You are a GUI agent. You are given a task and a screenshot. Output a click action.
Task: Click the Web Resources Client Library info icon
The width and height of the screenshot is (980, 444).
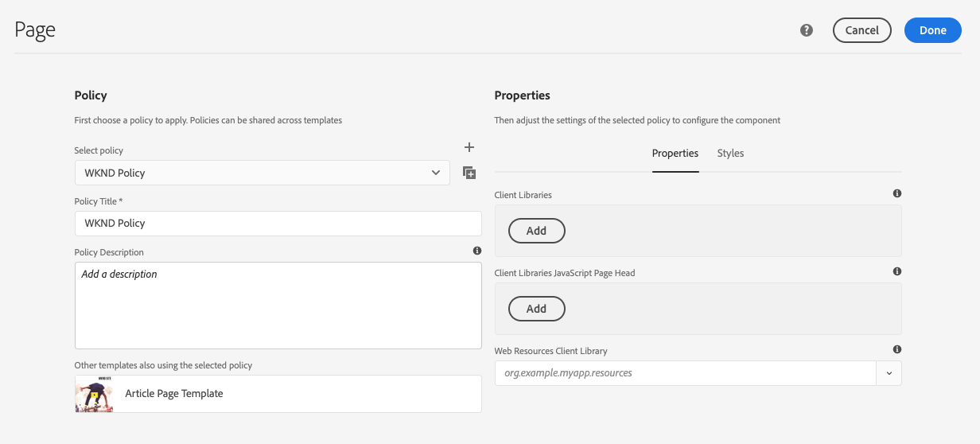pos(897,349)
